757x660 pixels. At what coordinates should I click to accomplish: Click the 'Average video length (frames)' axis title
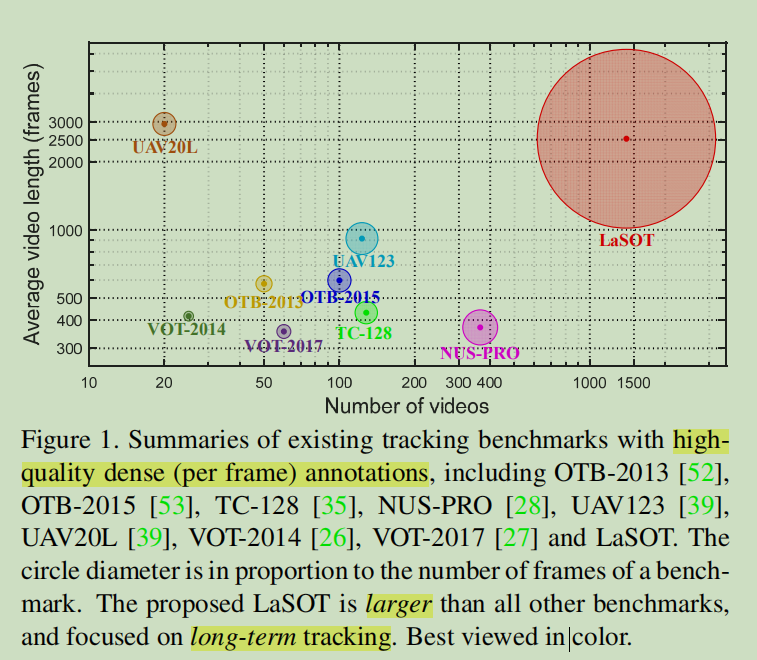(x=33, y=204)
